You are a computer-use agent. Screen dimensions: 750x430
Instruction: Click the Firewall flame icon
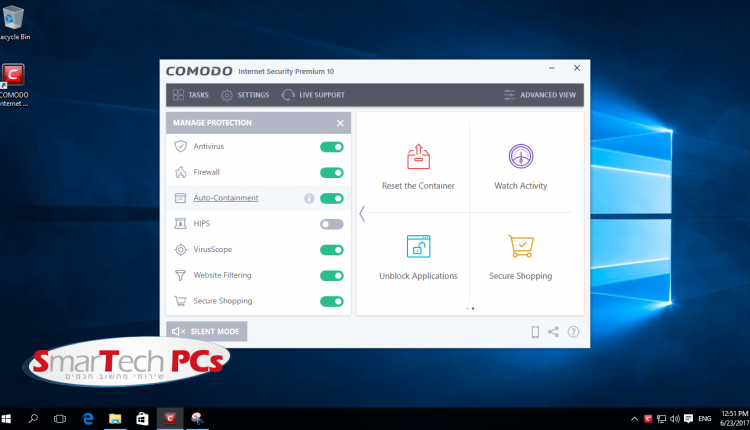pyautogui.click(x=180, y=172)
